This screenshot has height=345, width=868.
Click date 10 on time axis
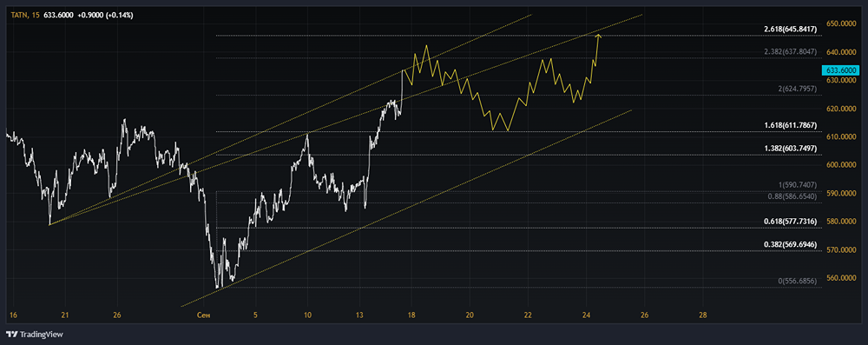[x=308, y=315]
